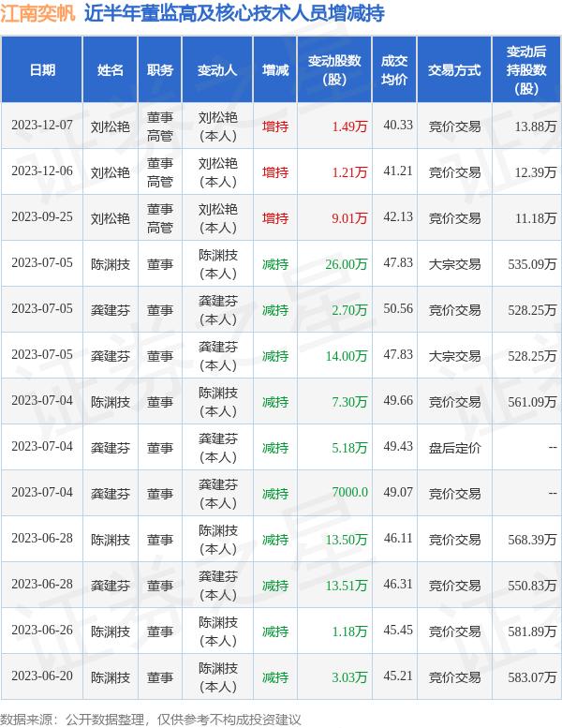Click the average price 40.33

(x=398, y=126)
